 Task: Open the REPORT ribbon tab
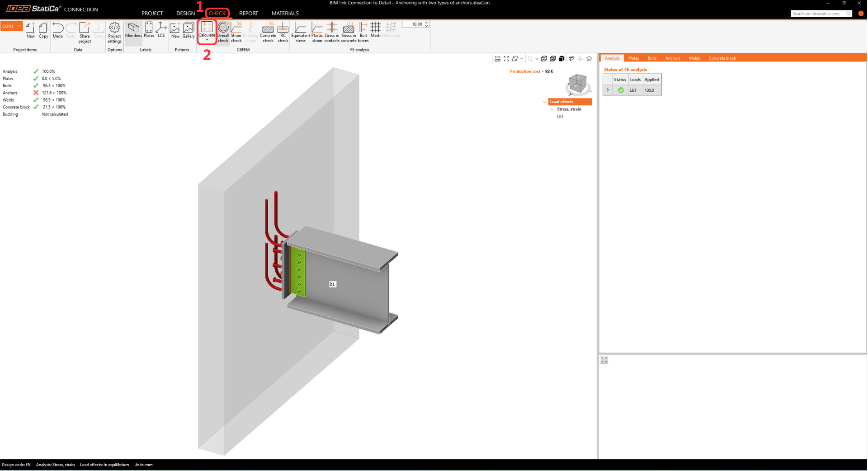point(248,13)
